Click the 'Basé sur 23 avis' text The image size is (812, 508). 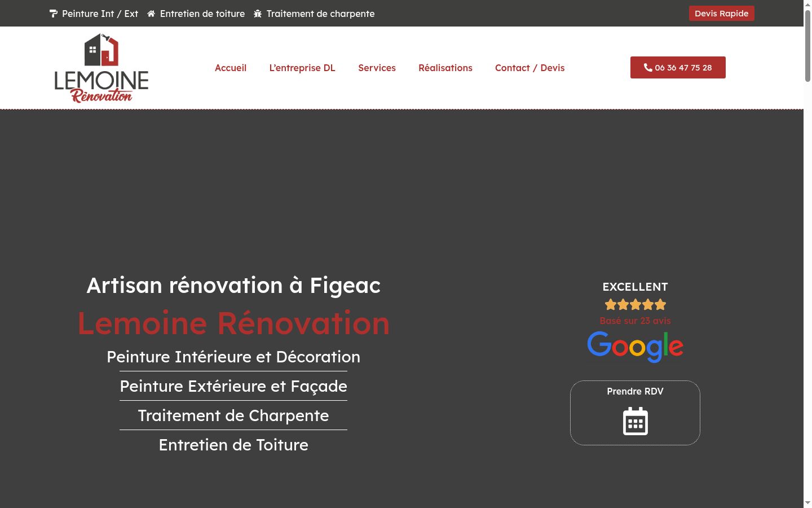pyautogui.click(x=635, y=321)
